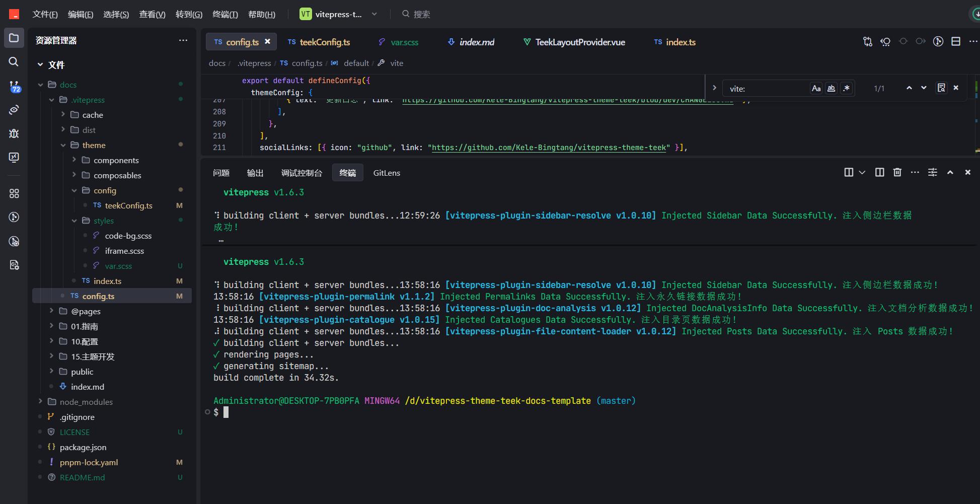
Task: Open the eye-shaped view in the activity bar
Action: tap(14, 110)
